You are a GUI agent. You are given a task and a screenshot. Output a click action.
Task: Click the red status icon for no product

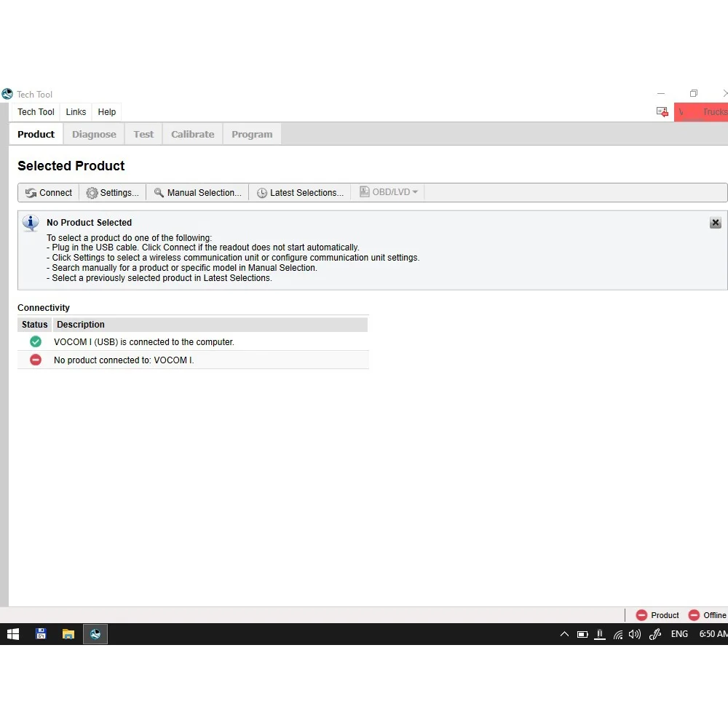[35, 360]
